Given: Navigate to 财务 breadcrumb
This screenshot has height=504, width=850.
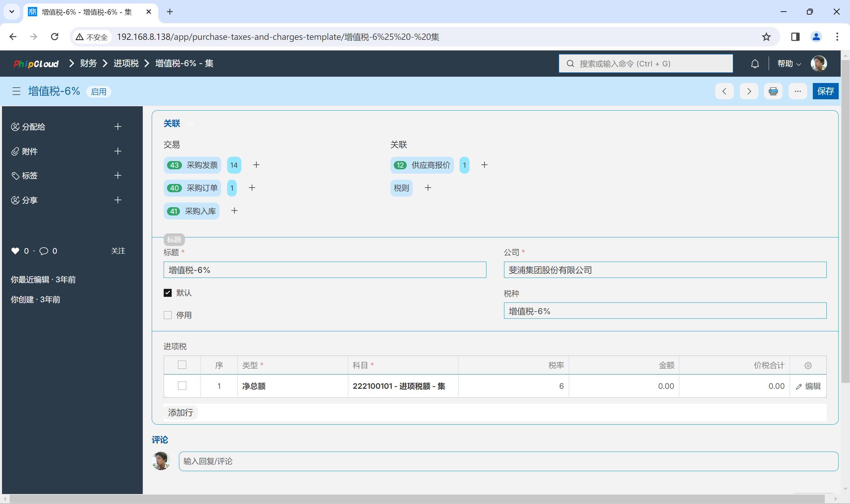Looking at the screenshot, I should [88, 63].
